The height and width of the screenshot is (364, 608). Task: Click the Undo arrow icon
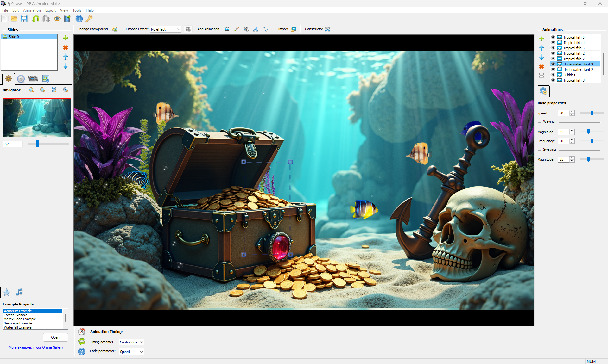coord(36,19)
